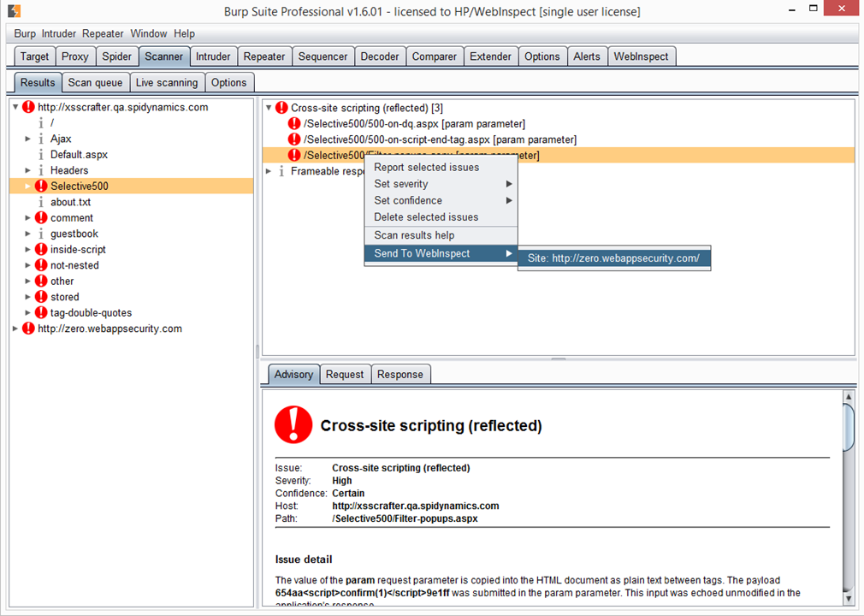
Task: Click the alert icon beside 500-on-dq.aspx issue
Action: tap(294, 123)
